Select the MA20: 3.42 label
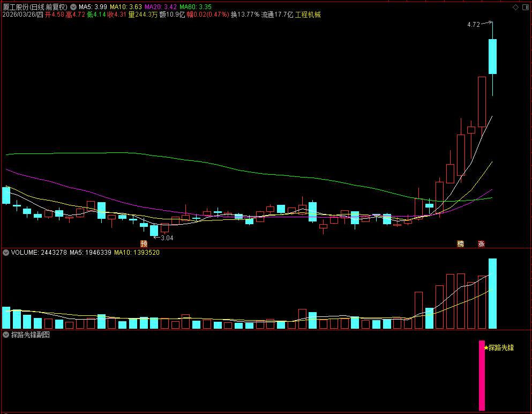532x414 pixels. tap(161, 7)
